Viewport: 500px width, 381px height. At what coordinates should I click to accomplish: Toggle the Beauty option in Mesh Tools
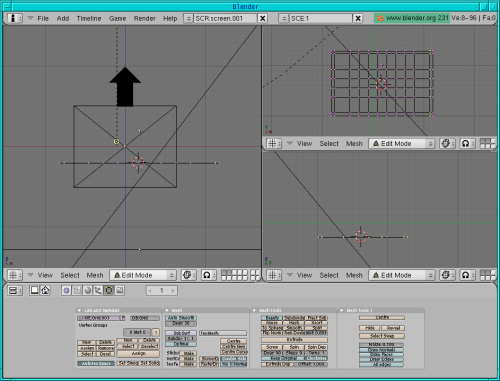click(272, 318)
